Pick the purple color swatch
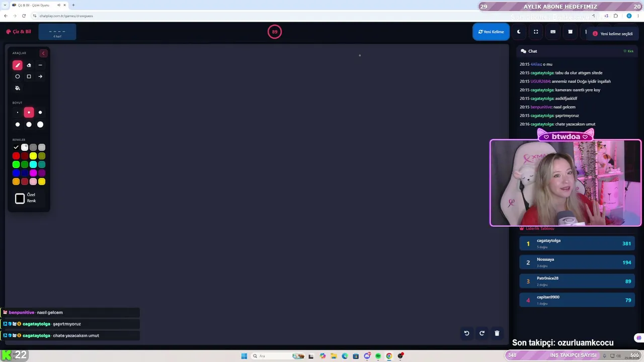The width and height of the screenshot is (644, 362). click(42, 173)
